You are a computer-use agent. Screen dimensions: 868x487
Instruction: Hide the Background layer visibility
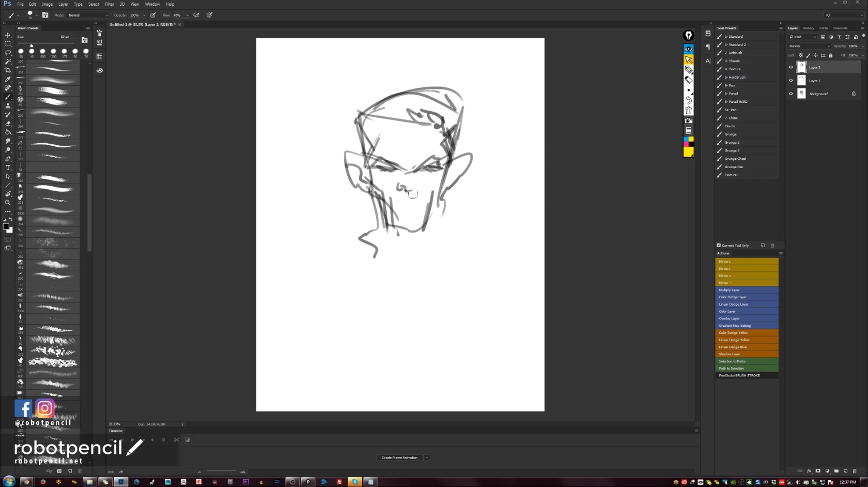(x=791, y=94)
